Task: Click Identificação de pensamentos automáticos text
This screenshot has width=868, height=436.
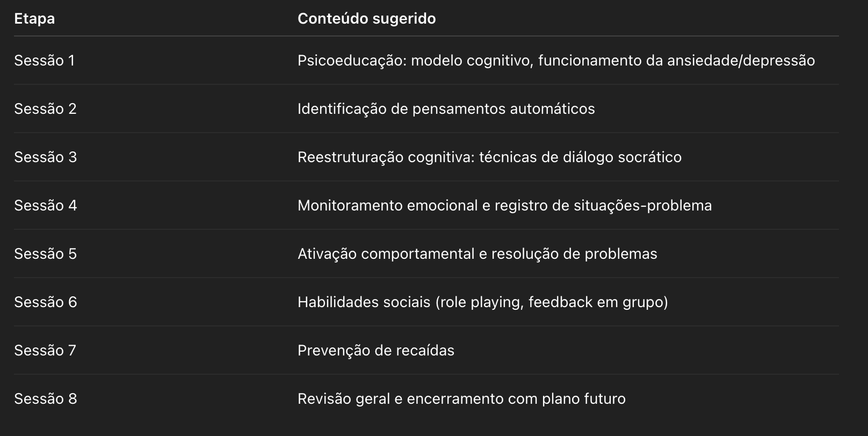Action: pyautogui.click(x=446, y=109)
